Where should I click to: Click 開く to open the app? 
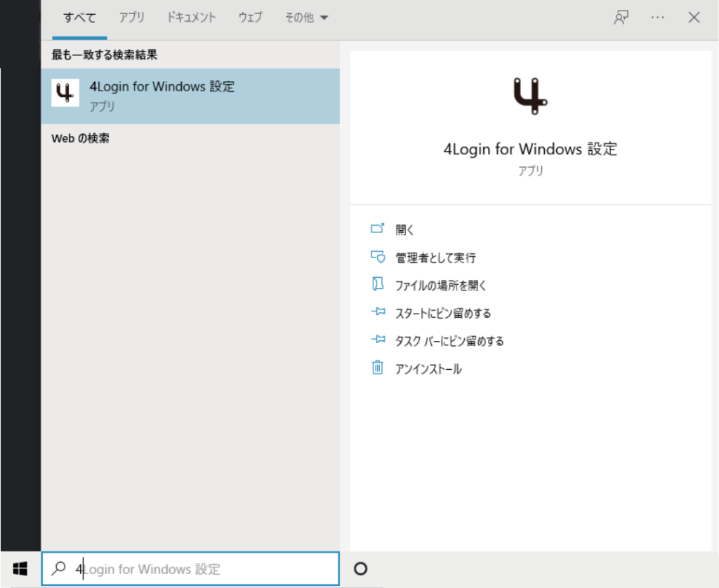click(404, 229)
